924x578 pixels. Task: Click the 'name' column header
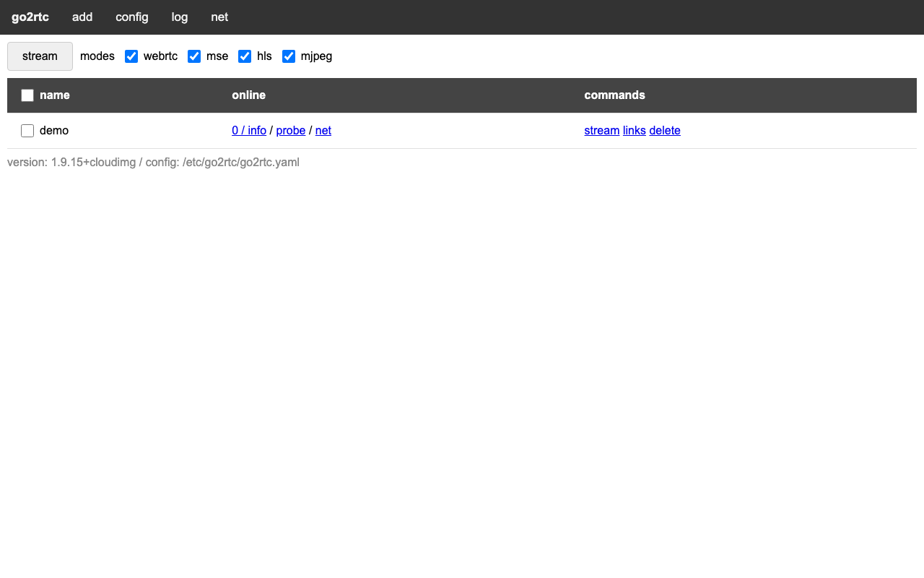(x=55, y=95)
